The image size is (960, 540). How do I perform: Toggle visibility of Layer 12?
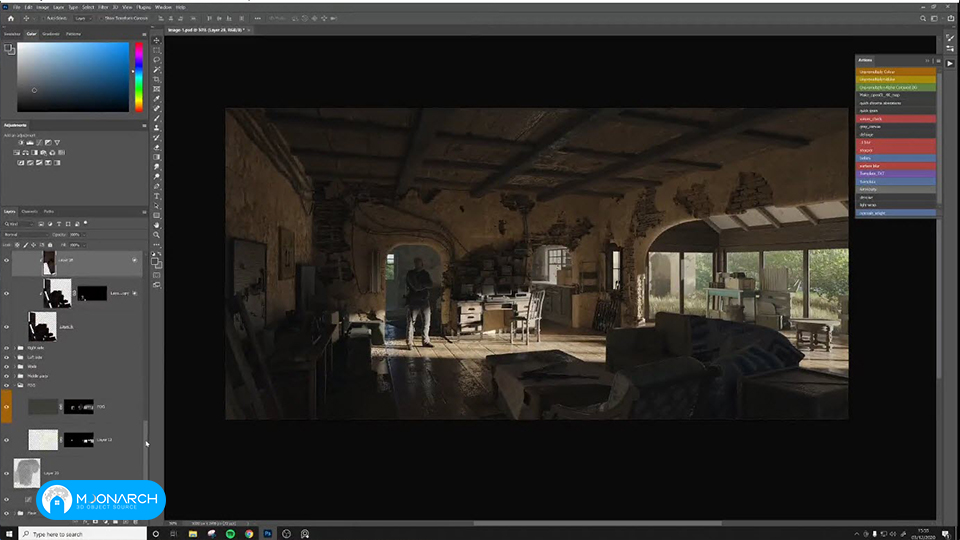pos(7,440)
